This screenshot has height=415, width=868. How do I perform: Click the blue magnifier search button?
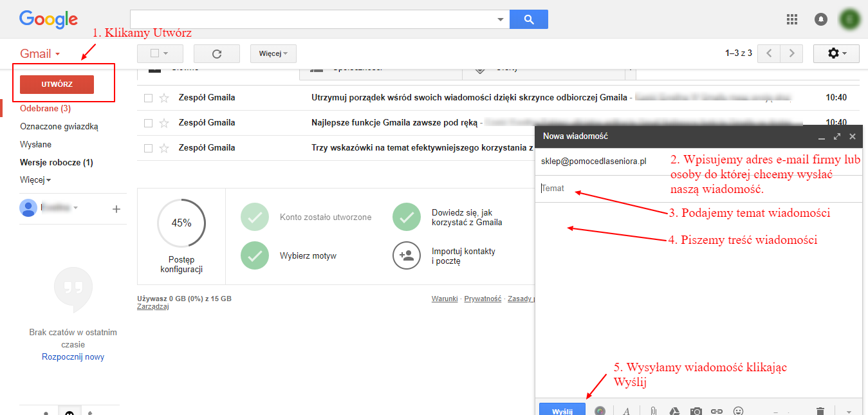click(529, 19)
